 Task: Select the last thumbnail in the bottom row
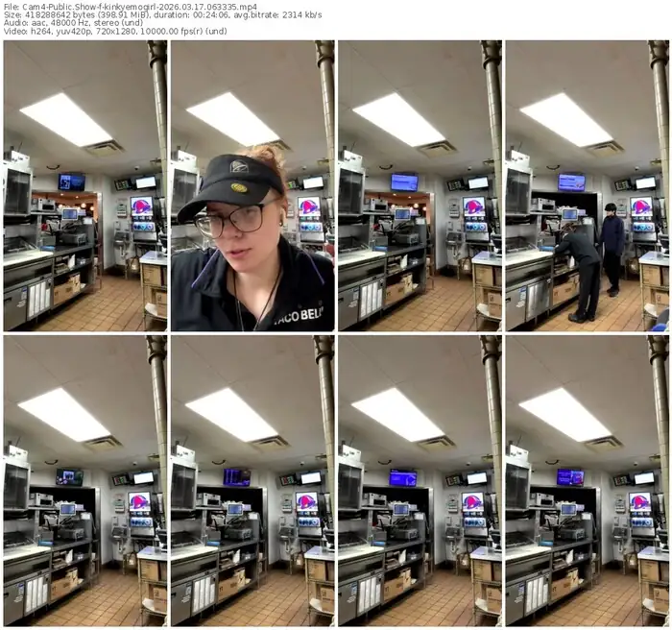click(588, 481)
